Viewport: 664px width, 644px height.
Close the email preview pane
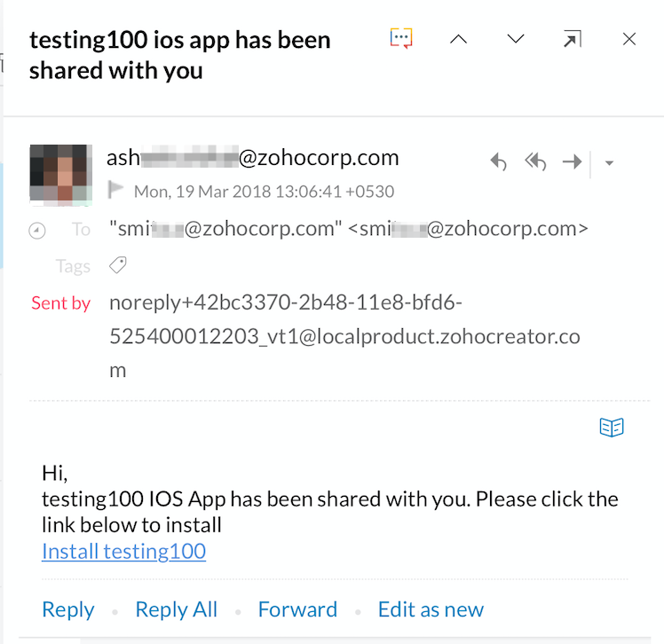pyautogui.click(x=629, y=39)
